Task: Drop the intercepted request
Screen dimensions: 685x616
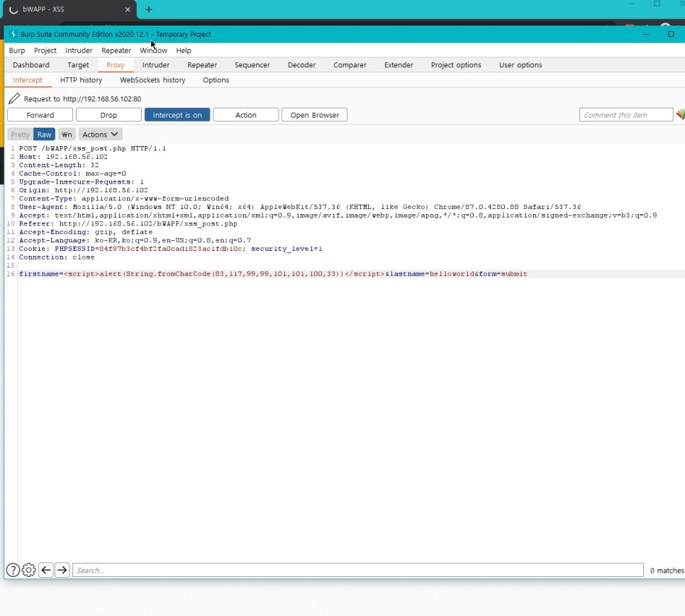Action: pyautogui.click(x=108, y=115)
